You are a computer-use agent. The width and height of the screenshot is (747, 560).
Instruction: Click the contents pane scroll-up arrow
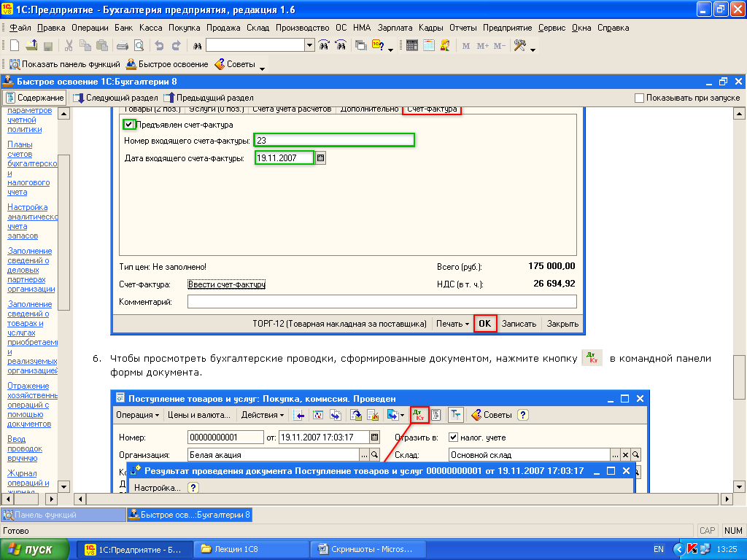click(x=64, y=113)
